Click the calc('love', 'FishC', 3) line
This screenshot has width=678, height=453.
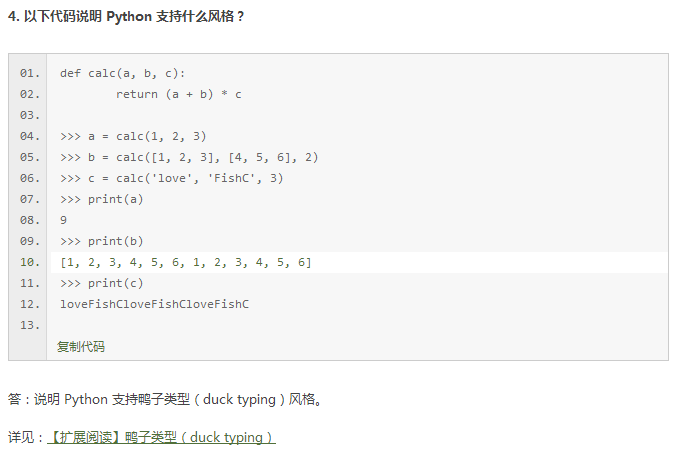pos(172,178)
